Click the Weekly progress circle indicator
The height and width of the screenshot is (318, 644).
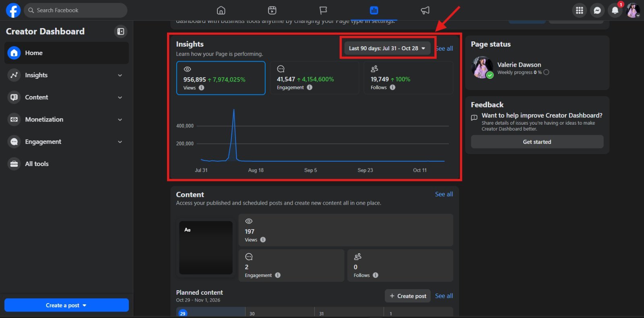546,72
